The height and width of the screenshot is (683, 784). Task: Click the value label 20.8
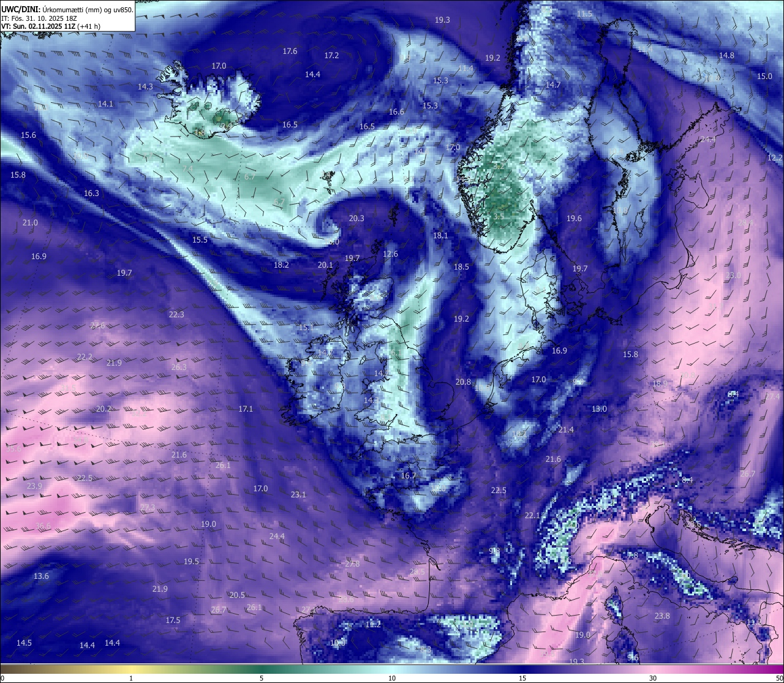click(x=463, y=382)
